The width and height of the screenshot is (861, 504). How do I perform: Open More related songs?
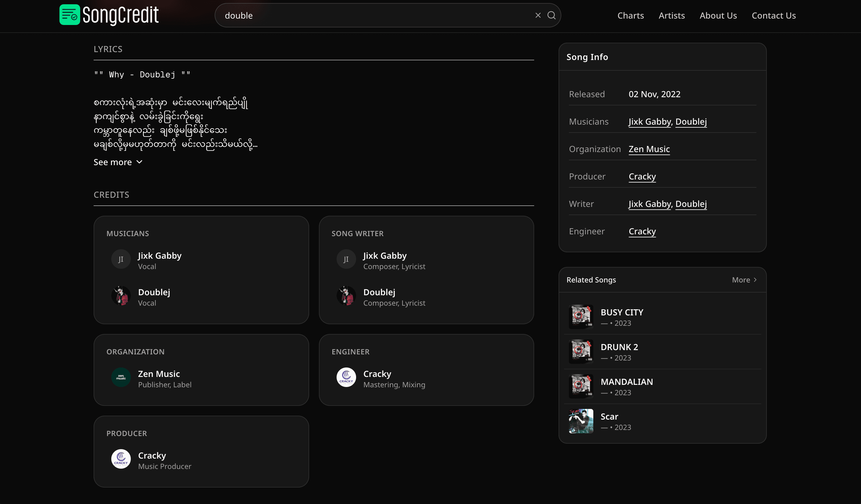click(x=744, y=280)
